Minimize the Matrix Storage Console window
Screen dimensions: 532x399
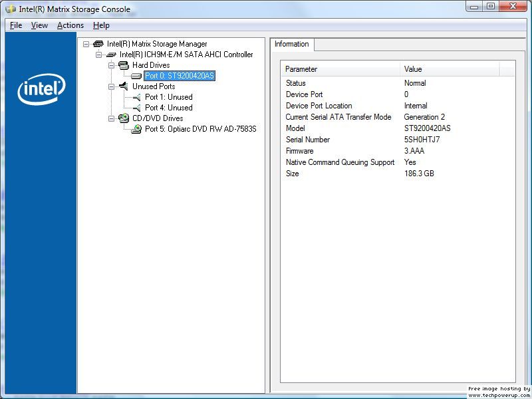(x=474, y=7)
